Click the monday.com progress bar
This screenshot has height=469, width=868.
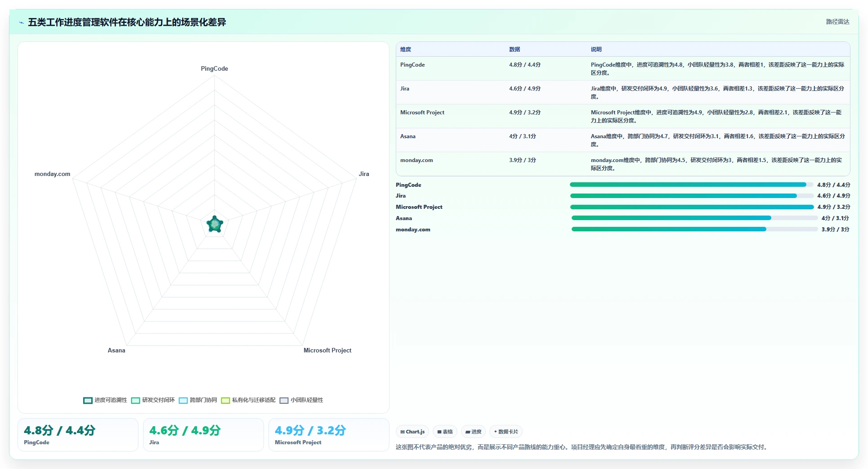pyautogui.click(x=695, y=229)
